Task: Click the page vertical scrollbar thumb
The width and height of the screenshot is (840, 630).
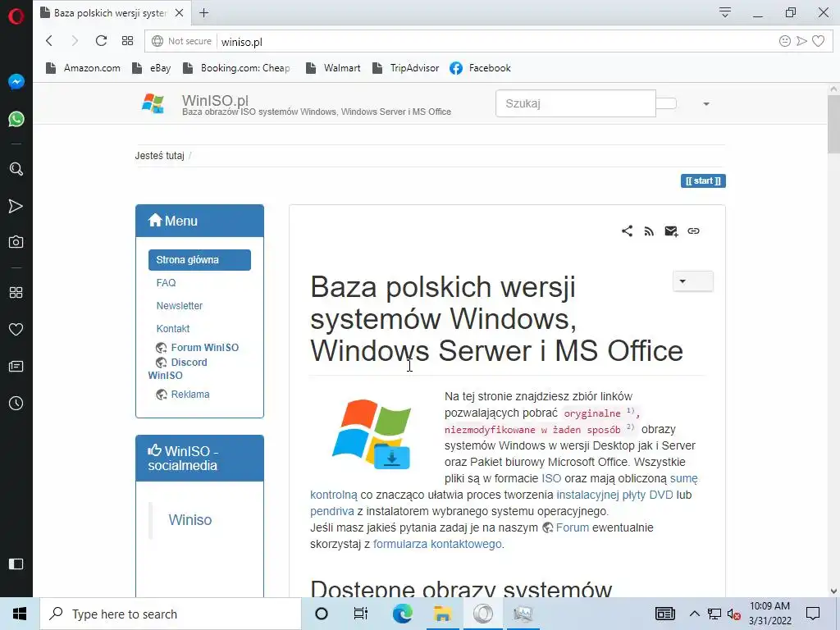Action: pos(833,125)
